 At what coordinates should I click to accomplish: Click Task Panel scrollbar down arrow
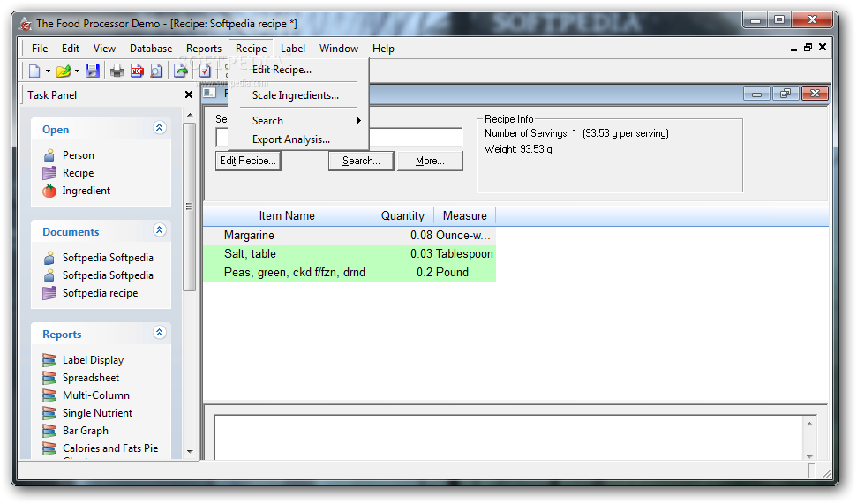click(190, 452)
